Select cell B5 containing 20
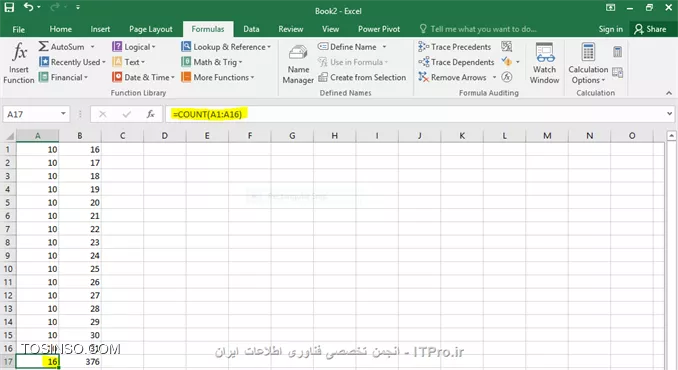The image size is (678, 370). pyautogui.click(x=80, y=203)
